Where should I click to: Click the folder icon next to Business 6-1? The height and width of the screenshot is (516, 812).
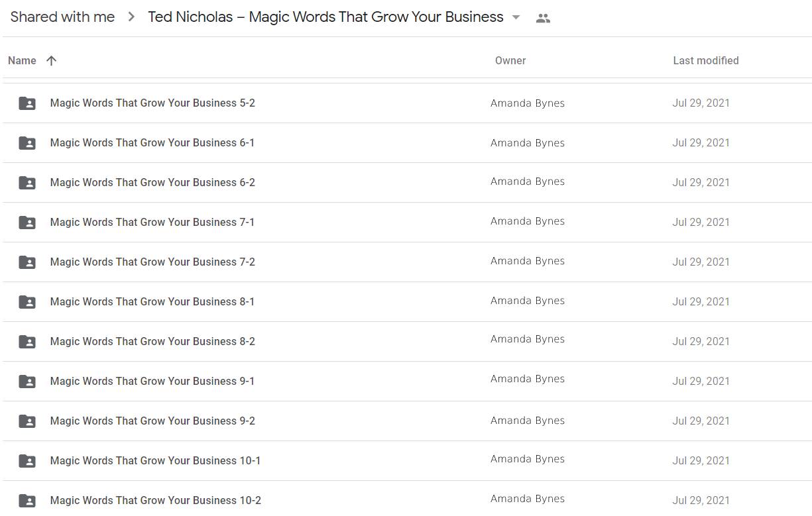(x=27, y=142)
